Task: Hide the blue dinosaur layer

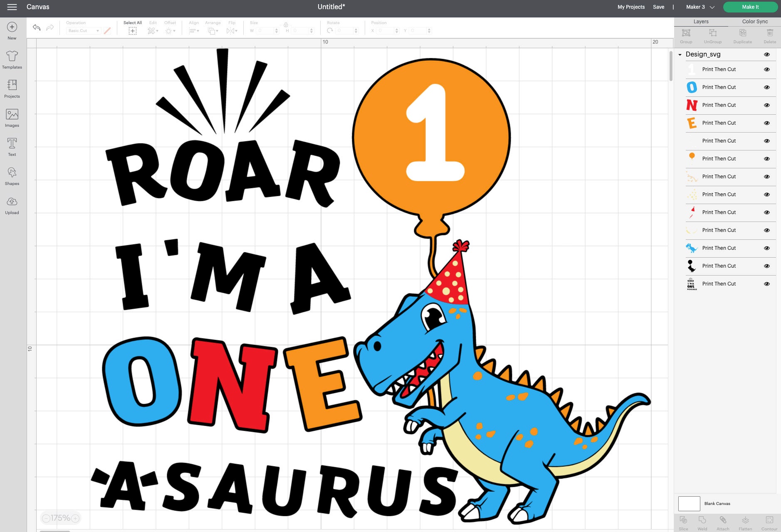Action: tap(766, 248)
